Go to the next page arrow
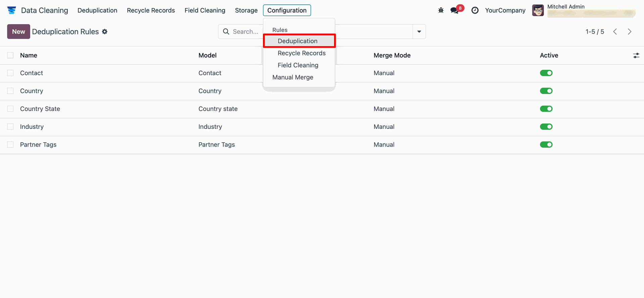 [x=630, y=32]
